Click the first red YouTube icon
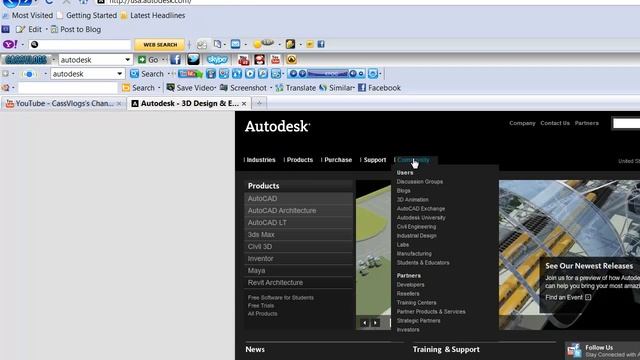This screenshot has width=640, height=360. (x=244, y=60)
